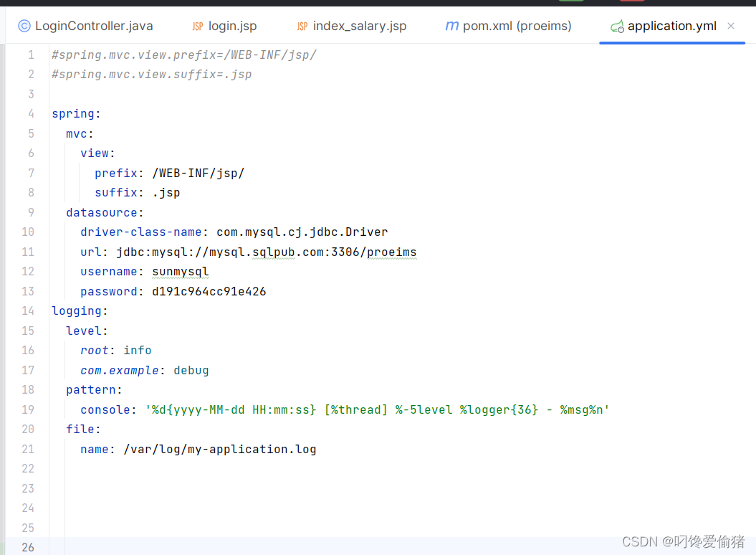The height and width of the screenshot is (555, 756).
Task: Click line number 11 in the gutter
Action: [28, 252]
